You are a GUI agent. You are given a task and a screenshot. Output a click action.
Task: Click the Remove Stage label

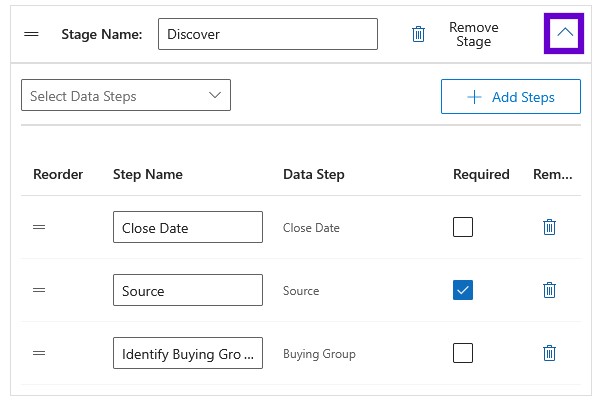click(x=474, y=34)
